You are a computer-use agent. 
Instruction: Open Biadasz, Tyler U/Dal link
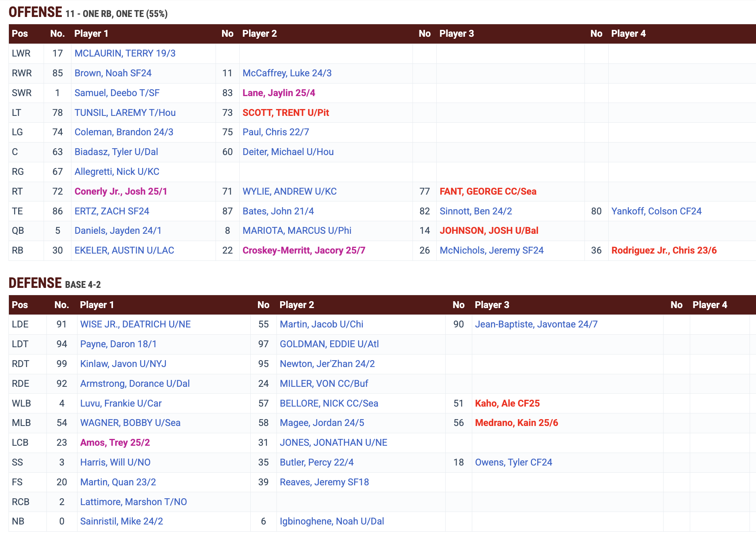116,152
